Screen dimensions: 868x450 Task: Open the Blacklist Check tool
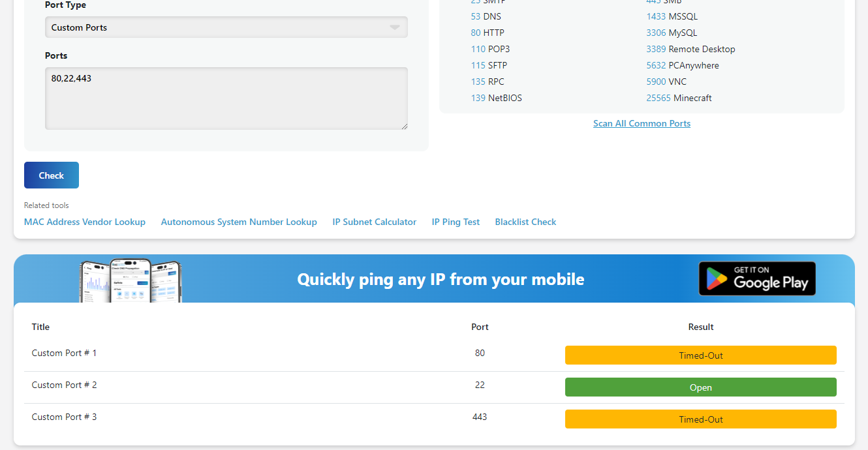(x=525, y=222)
